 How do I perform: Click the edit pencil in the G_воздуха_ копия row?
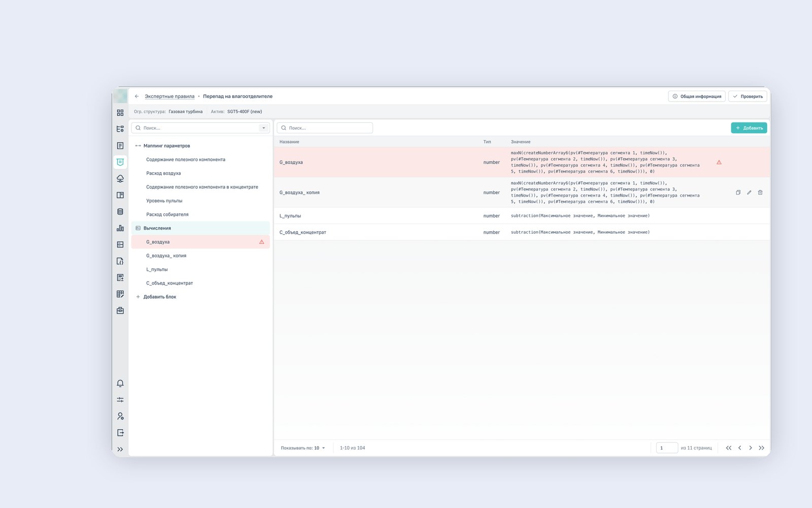pyautogui.click(x=749, y=193)
